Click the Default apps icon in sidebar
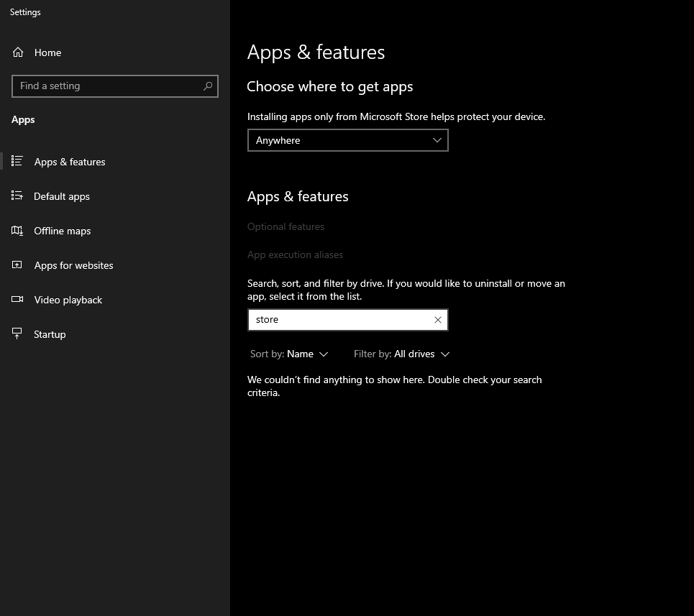The image size is (694, 616). tap(17, 196)
